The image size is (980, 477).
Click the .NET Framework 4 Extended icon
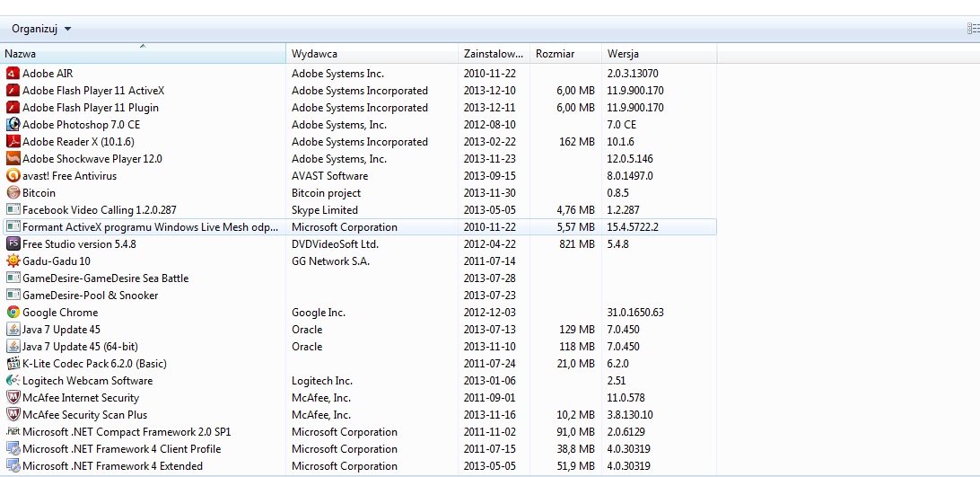pos(13,465)
